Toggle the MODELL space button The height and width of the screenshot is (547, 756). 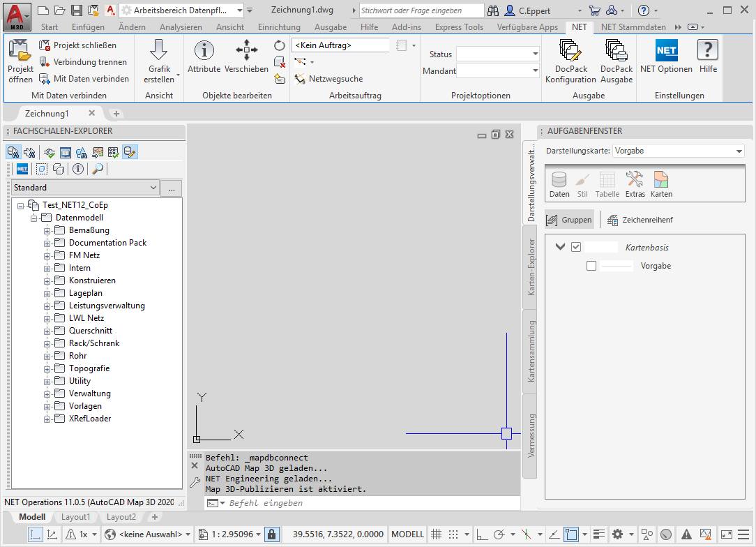(407, 534)
